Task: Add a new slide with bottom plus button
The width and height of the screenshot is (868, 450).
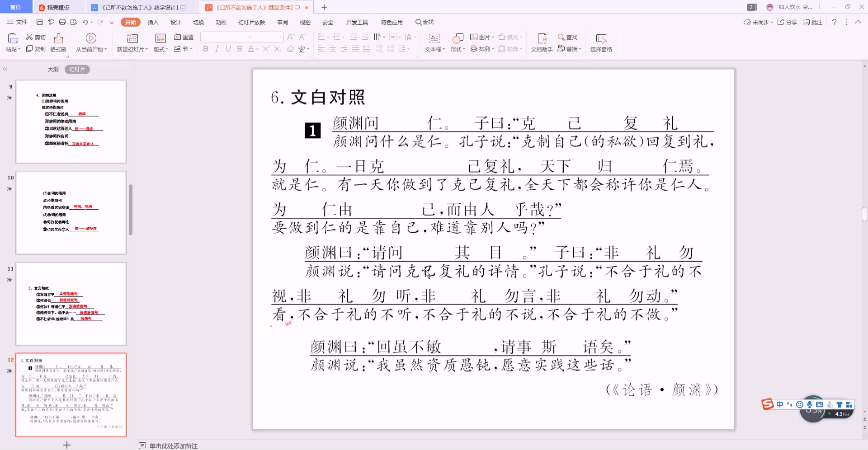Action: [67, 445]
